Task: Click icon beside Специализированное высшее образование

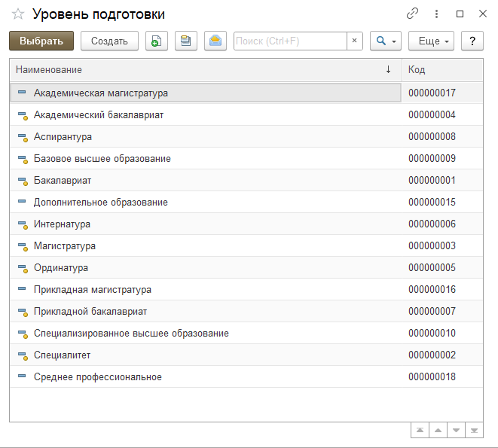Action: click(x=23, y=334)
